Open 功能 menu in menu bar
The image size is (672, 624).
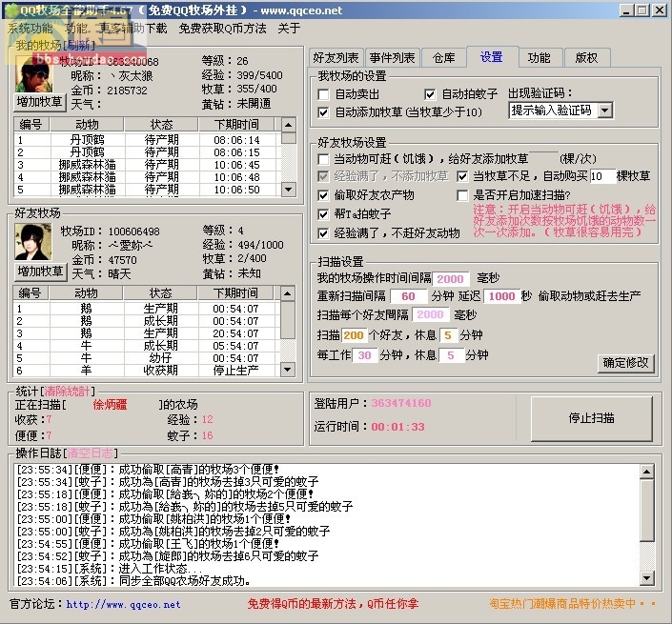tap(76, 29)
